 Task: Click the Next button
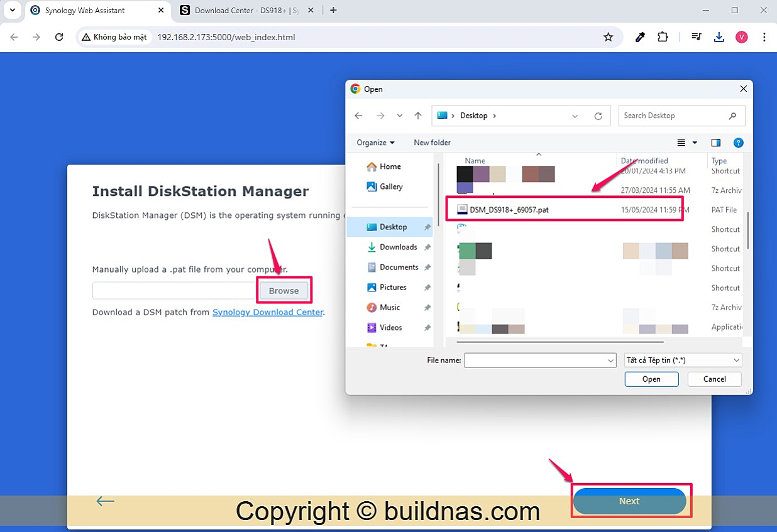[x=629, y=501]
